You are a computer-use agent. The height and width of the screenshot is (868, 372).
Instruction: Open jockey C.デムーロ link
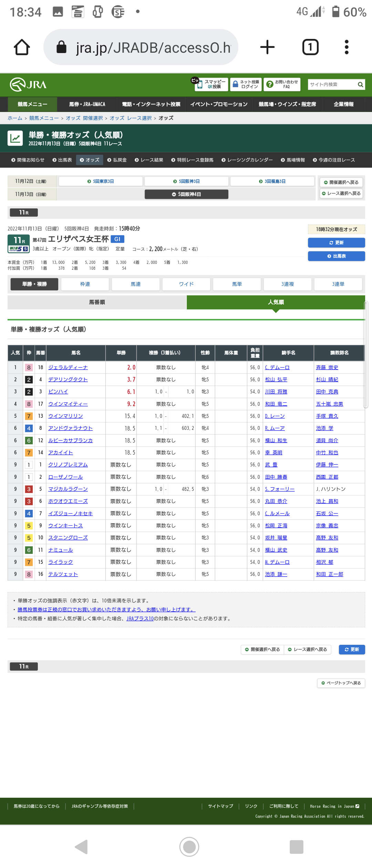click(x=277, y=368)
